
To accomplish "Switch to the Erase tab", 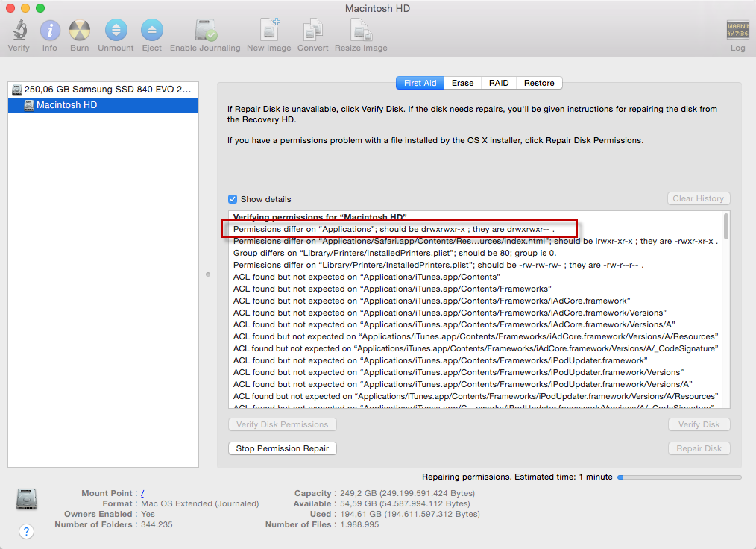I will click(462, 83).
